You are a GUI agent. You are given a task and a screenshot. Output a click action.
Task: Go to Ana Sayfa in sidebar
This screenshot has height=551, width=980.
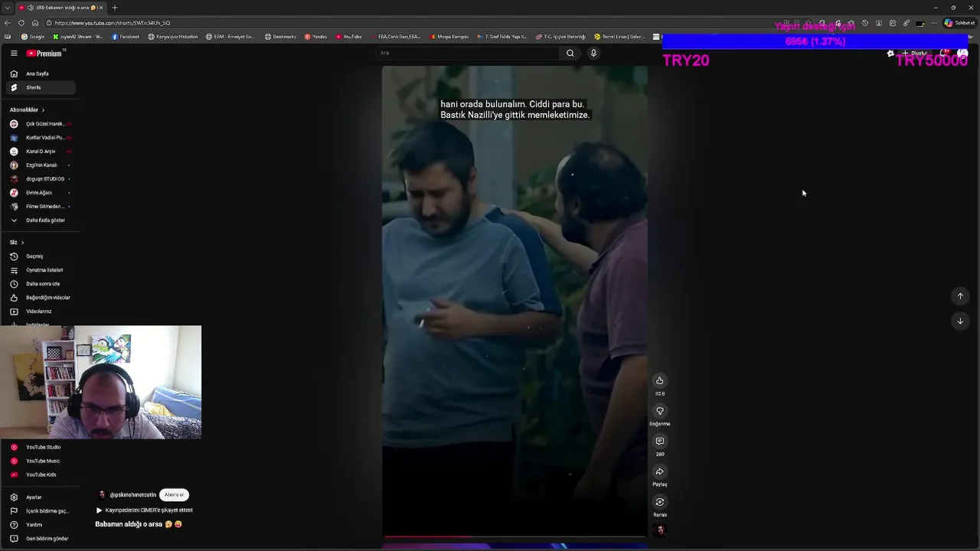pyautogui.click(x=40, y=73)
